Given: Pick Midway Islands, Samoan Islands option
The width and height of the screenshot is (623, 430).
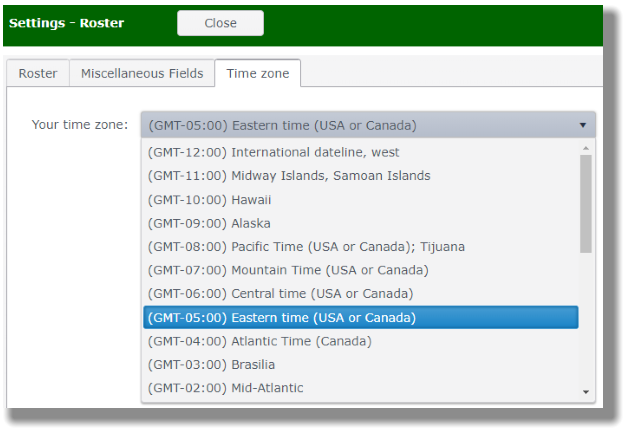Looking at the screenshot, I should point(288,176).
